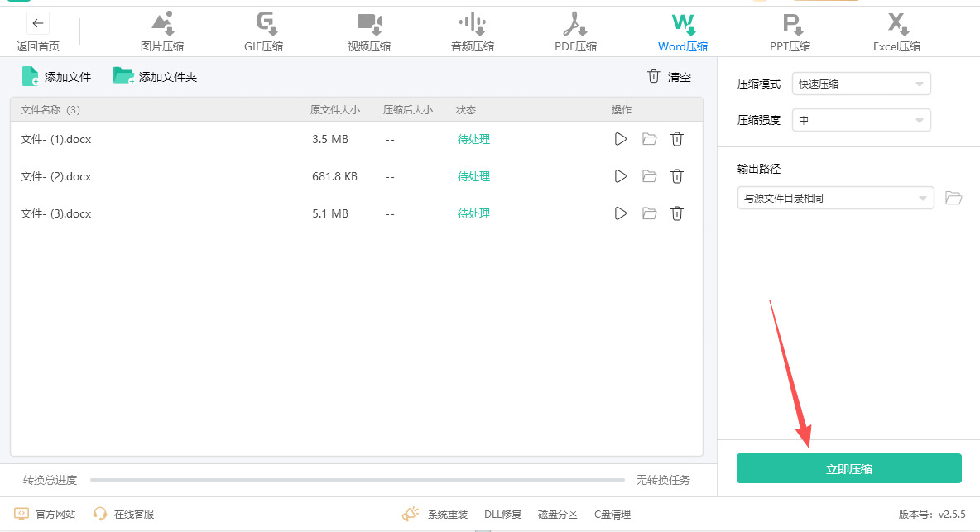Expand the 压缩强度 dropdown
Viewport: 980px width, 532px height.
pyautogui.click(x=861, y=121)
